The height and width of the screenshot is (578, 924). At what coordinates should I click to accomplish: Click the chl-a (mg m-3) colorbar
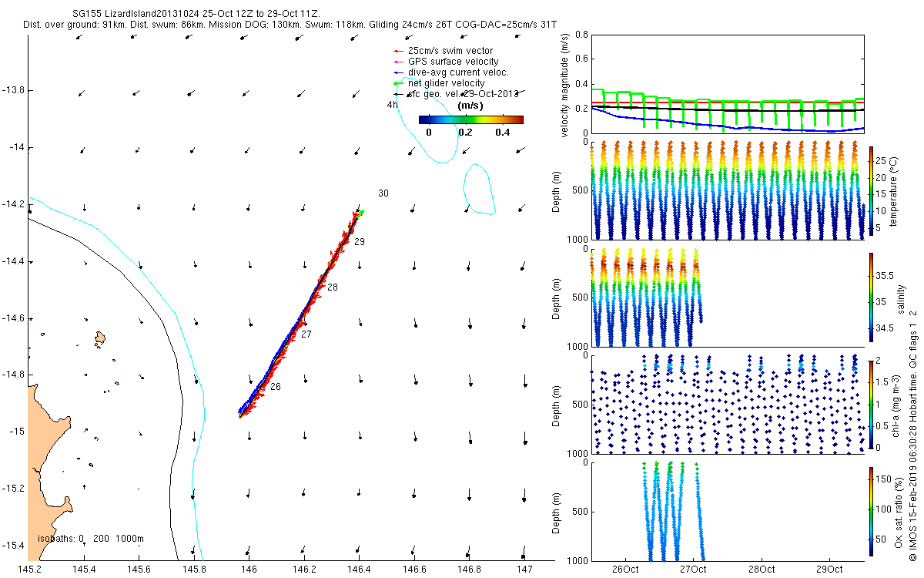871,403
